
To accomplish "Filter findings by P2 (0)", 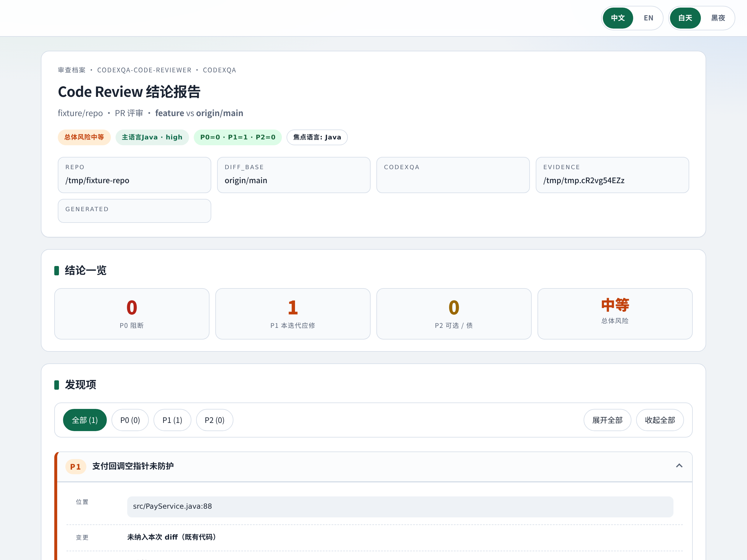I will [214, 420].
